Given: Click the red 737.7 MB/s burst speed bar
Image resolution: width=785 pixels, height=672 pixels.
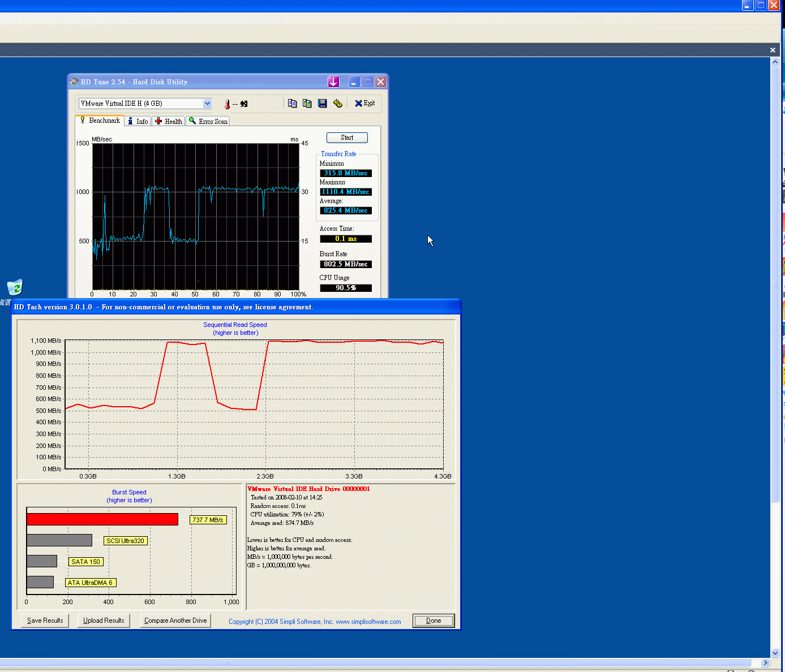Looking at the screenshot, I should coord(102,519).
